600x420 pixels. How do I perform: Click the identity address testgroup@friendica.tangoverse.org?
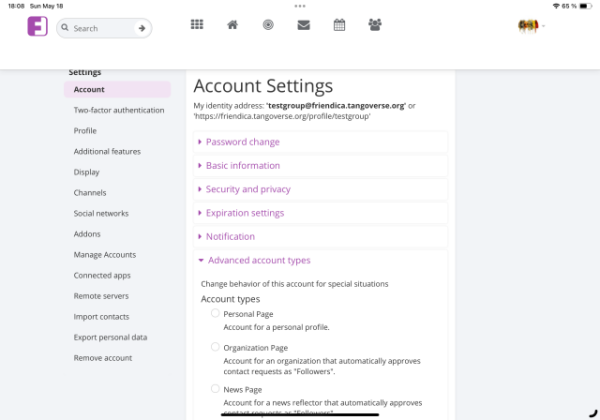[x=336, y=106]
